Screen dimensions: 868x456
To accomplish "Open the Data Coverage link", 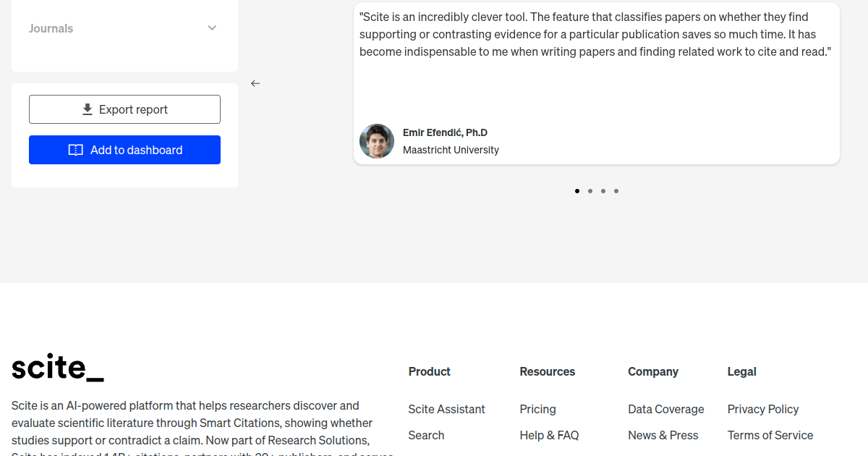I will tap(665, 409).
